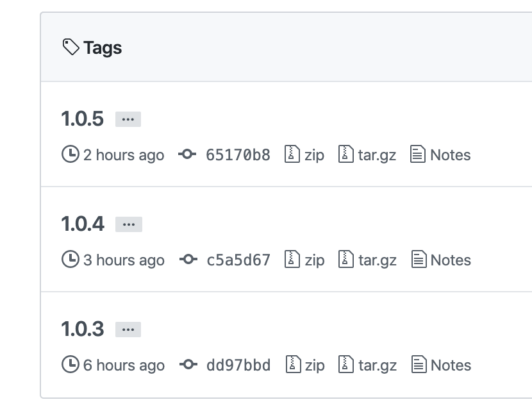This screenshot has height=418, width=532.
Task: Select the tag 1.0.3 title
Action: (x=82, y=329)
